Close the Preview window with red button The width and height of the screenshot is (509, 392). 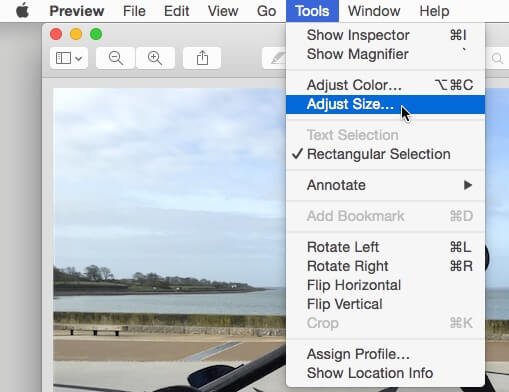point(56,34)
